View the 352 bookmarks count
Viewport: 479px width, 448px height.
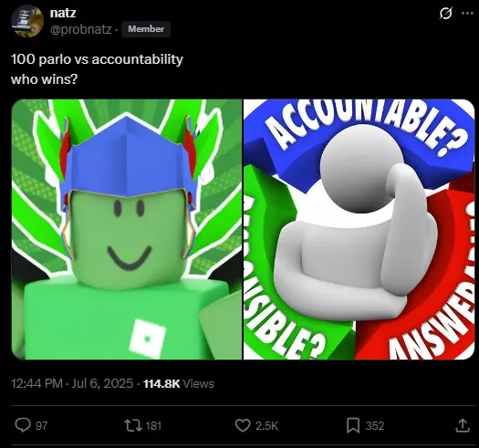[375, 426]
